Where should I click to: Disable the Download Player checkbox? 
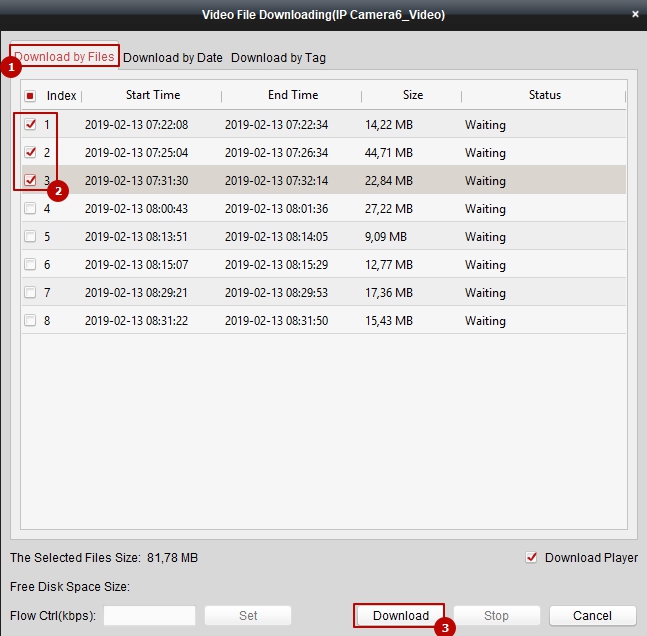pos(531,558)
